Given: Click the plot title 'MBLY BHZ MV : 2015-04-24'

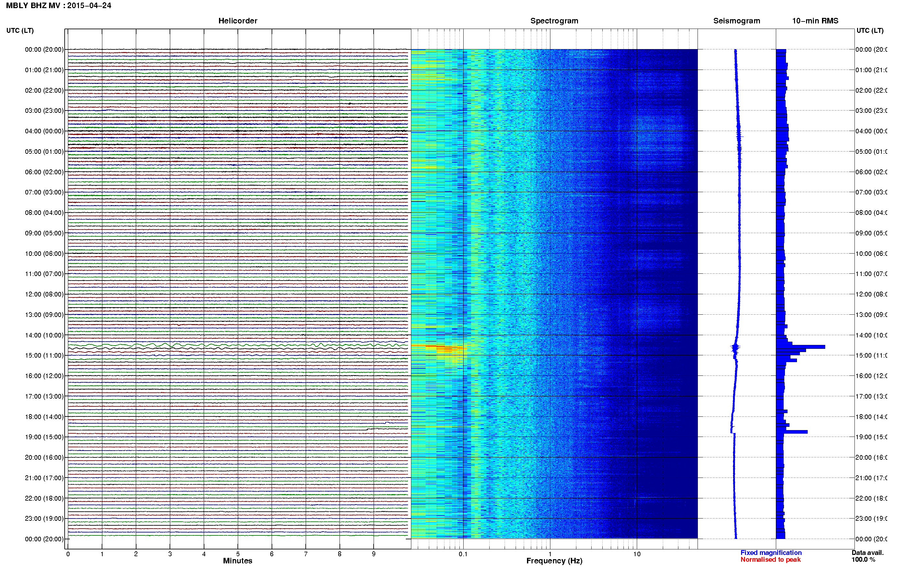Looking at the screenshot, I should tap(58, 6).
